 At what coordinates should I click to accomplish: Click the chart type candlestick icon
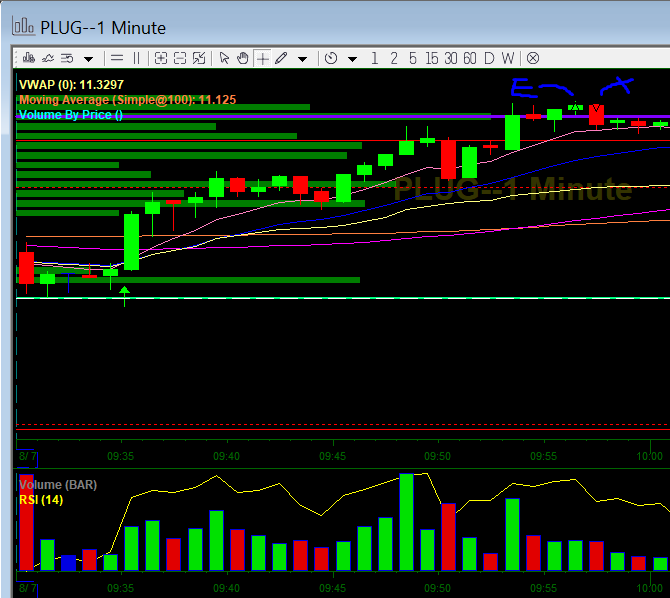(x=27, y=58)
